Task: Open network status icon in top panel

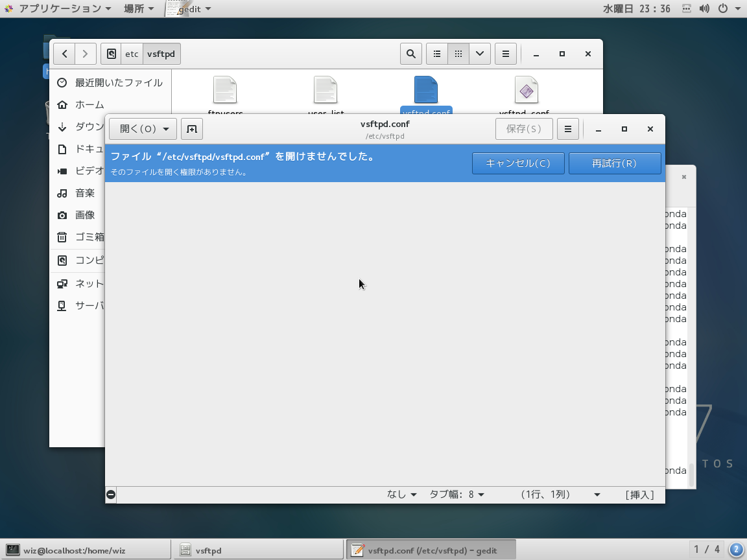Action: (687, 8)
